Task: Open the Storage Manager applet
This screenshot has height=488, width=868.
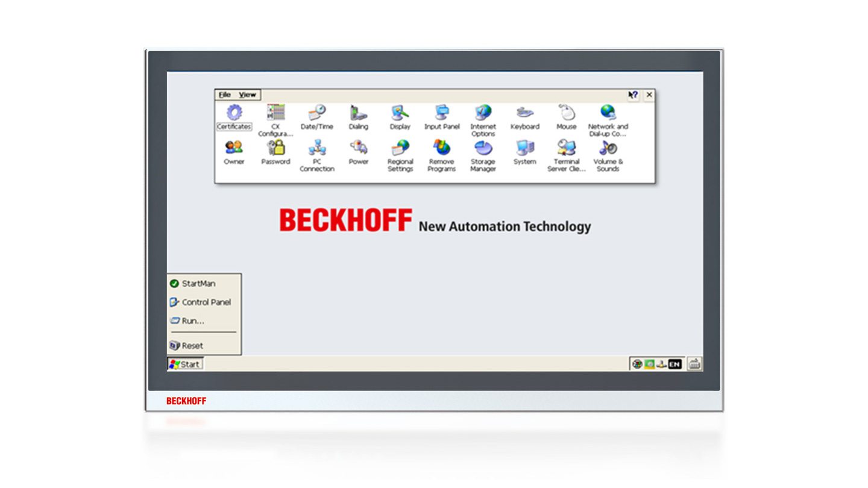Action: (483, 155)
